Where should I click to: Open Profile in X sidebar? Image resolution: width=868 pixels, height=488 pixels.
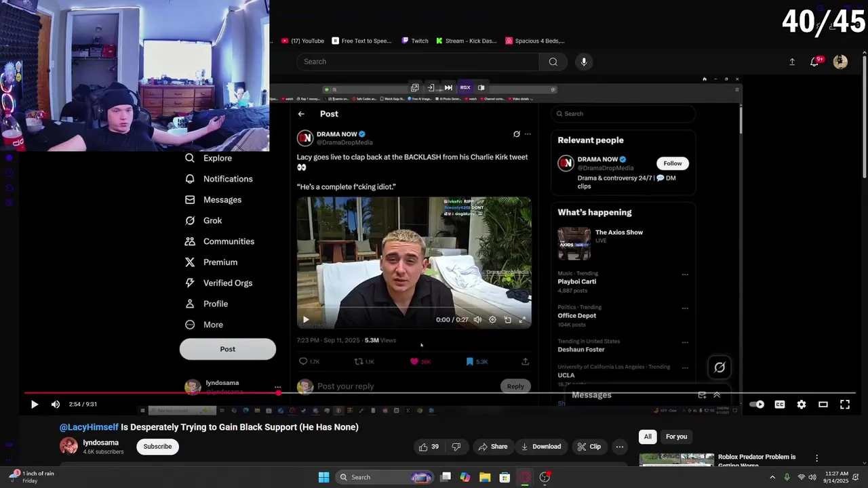(x=207, y=304)
